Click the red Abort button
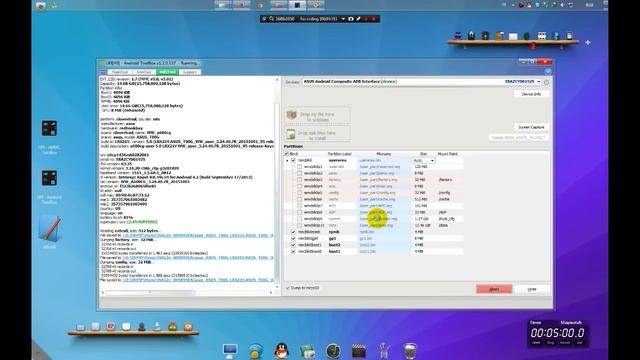This screenshot has width=640, height=360. (x=494, y=289)
